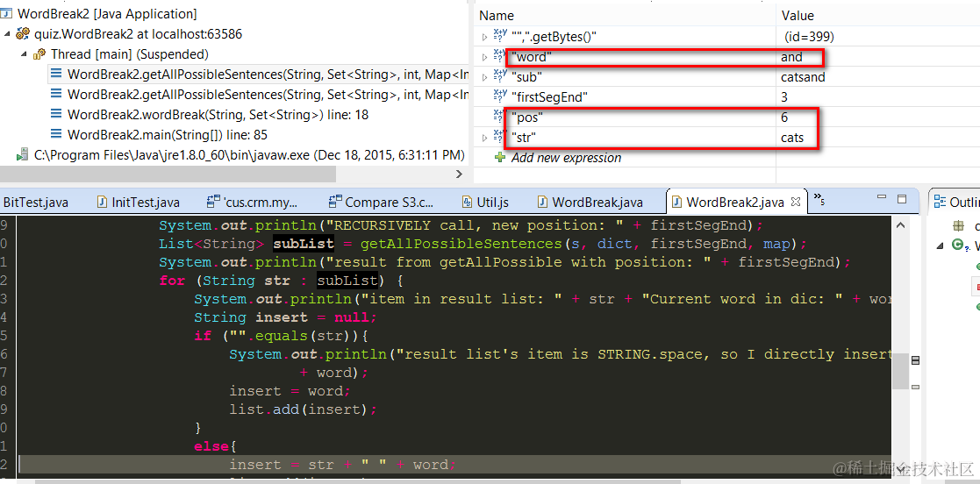The width and height of the screenshot is (980, 484).
Task: Select the WordBreak2.main line: 85 stack frame
Action: click(168, 134)
